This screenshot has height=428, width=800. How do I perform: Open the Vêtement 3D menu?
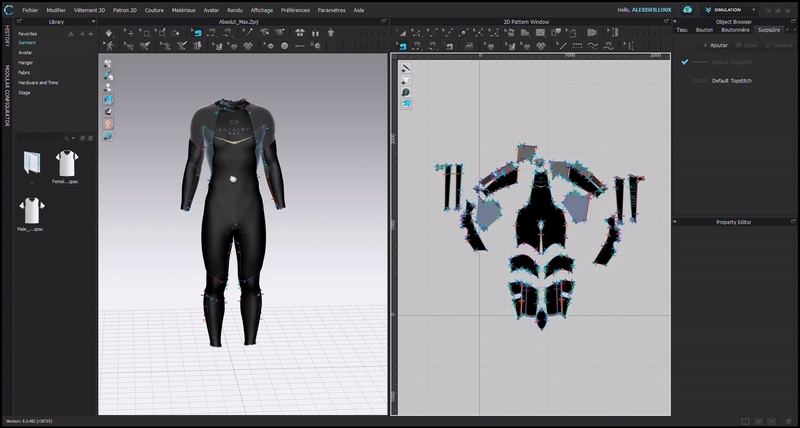coord(87,9)
